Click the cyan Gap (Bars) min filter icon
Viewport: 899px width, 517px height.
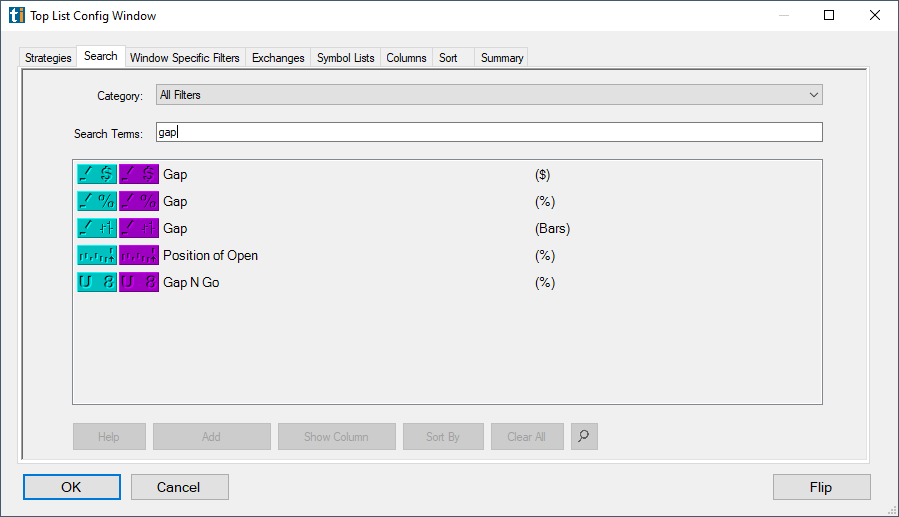pyautogui.click(x=97, y=228)
